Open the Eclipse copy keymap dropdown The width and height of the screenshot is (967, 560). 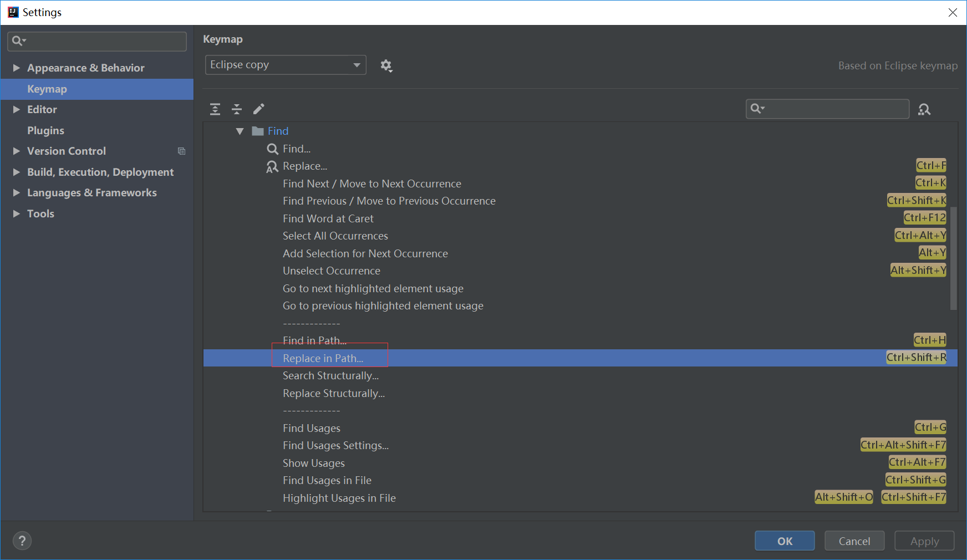[286, 65]
